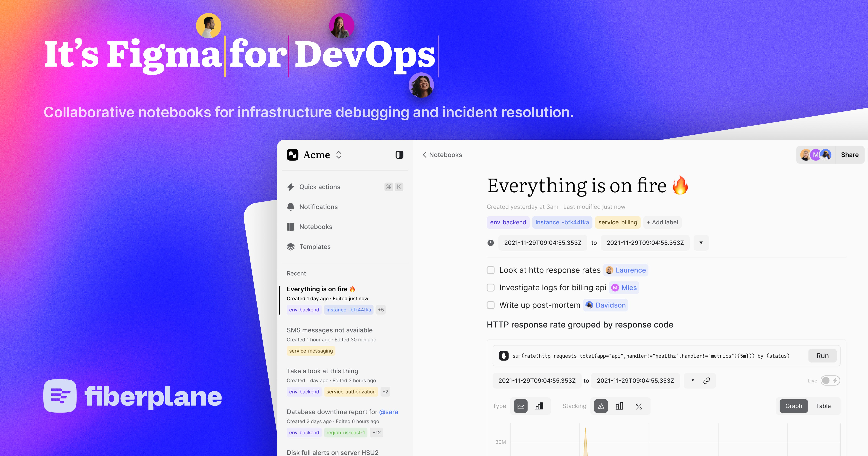Click the link icon in query cell
This screenshot has width=868, height=456.
(707, 381)
